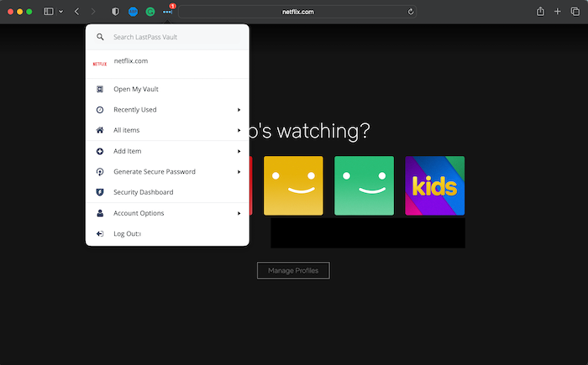Image resolution: width=588 pixels, height=365 pixels.
Task: Select the green smiley Netflix profile
Action: coord(364,185)
